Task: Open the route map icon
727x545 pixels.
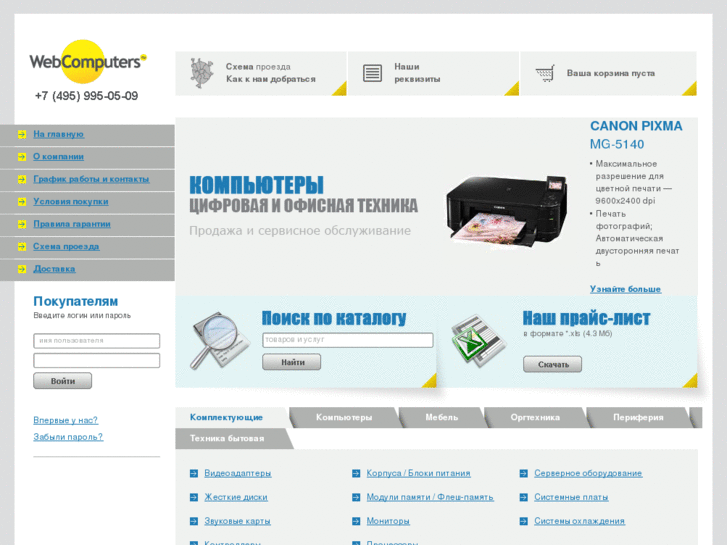Action: [202, 73]
